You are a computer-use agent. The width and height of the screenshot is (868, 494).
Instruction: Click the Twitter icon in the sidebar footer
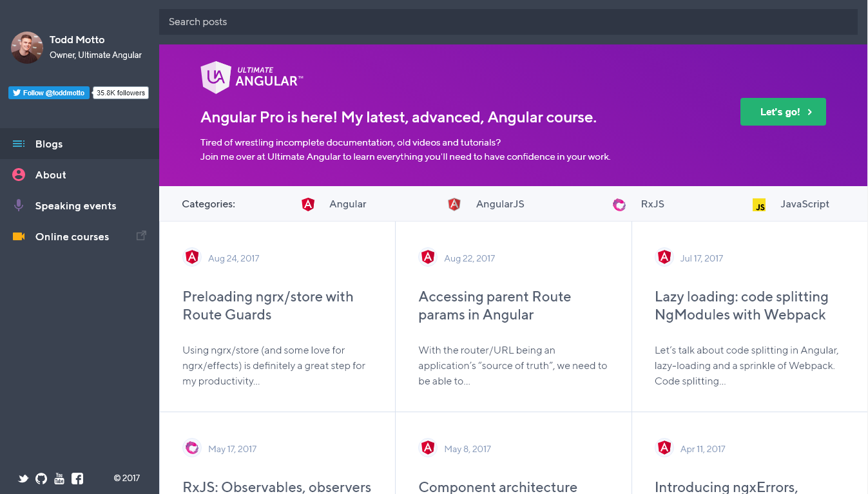23,479
